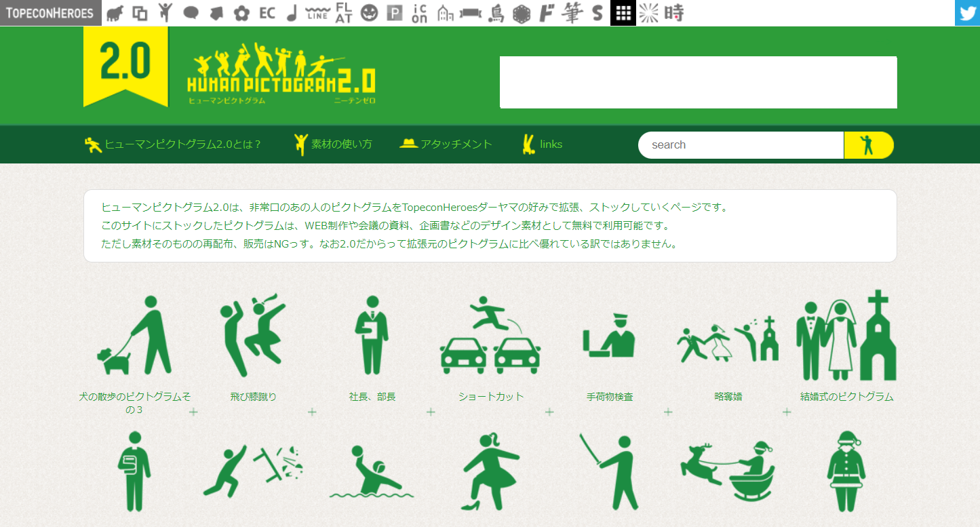
Task: Open the Santa Claus pictogram
Action: pos(846,471)
